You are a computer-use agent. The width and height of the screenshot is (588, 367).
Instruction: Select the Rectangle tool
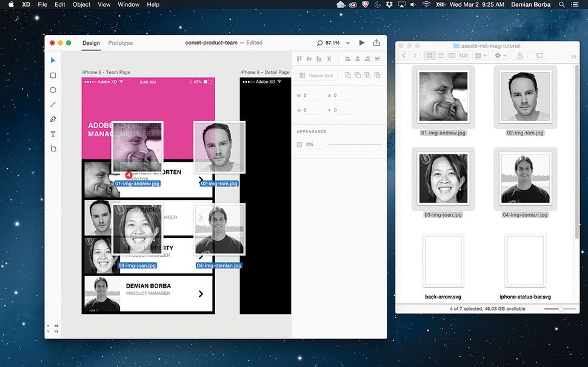(x=53, y=75)
